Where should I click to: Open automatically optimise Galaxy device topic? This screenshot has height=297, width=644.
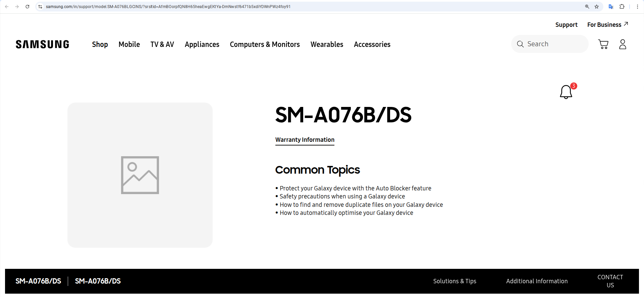click(346, 213)
